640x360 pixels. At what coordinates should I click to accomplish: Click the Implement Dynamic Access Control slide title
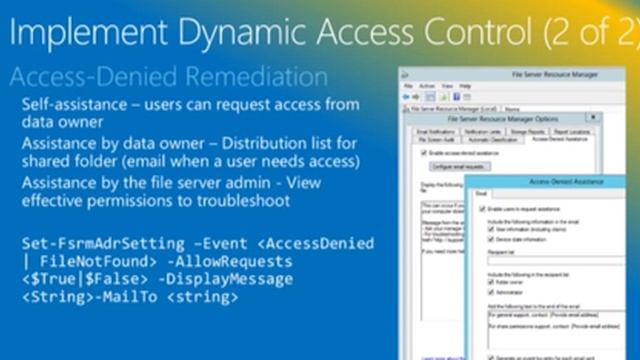pos(324,32)
